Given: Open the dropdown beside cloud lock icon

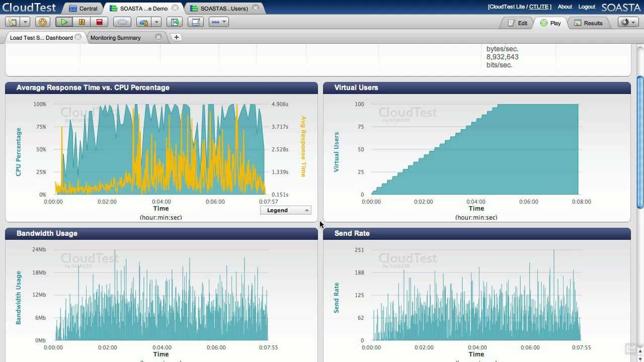Looking at the screenshot, I should (156, 22).
